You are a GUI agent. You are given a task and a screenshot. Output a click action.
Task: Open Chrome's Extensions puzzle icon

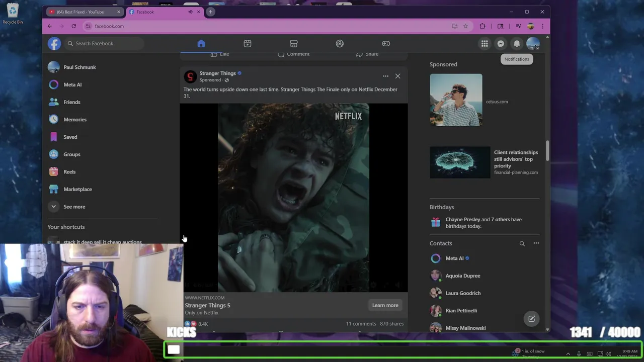(482, 26)
